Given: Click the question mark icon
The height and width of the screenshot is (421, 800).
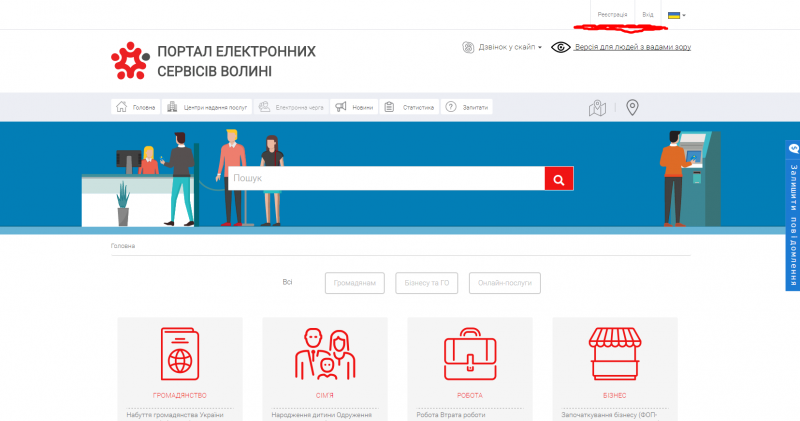Looking at the screenshot, I should click(x=451, y=107).
